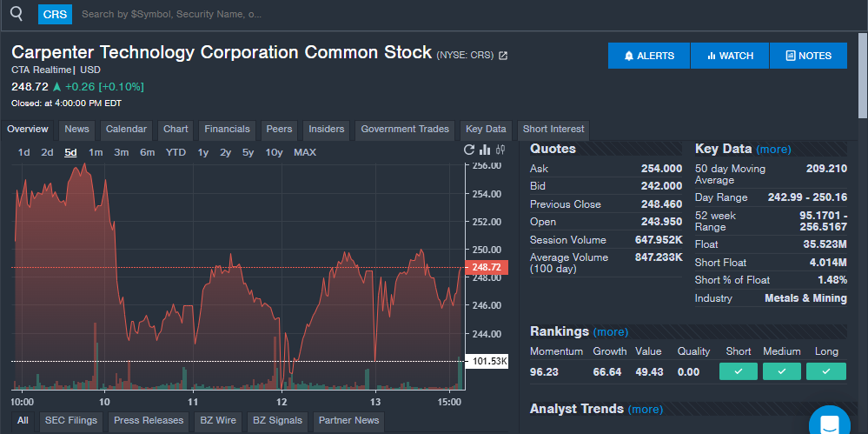
Task: Click the Key Data (more) link
Action: pos(773,149)
